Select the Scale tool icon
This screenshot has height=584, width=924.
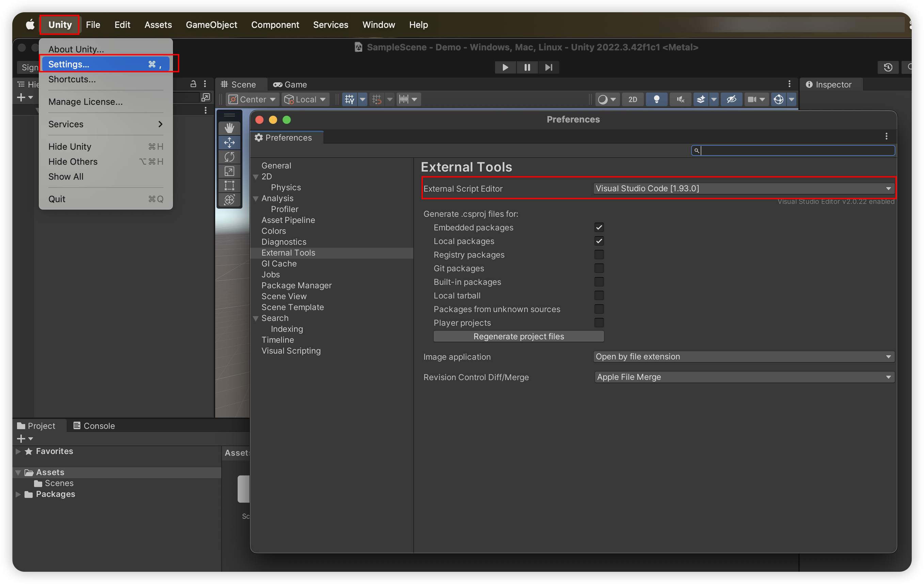229,172
